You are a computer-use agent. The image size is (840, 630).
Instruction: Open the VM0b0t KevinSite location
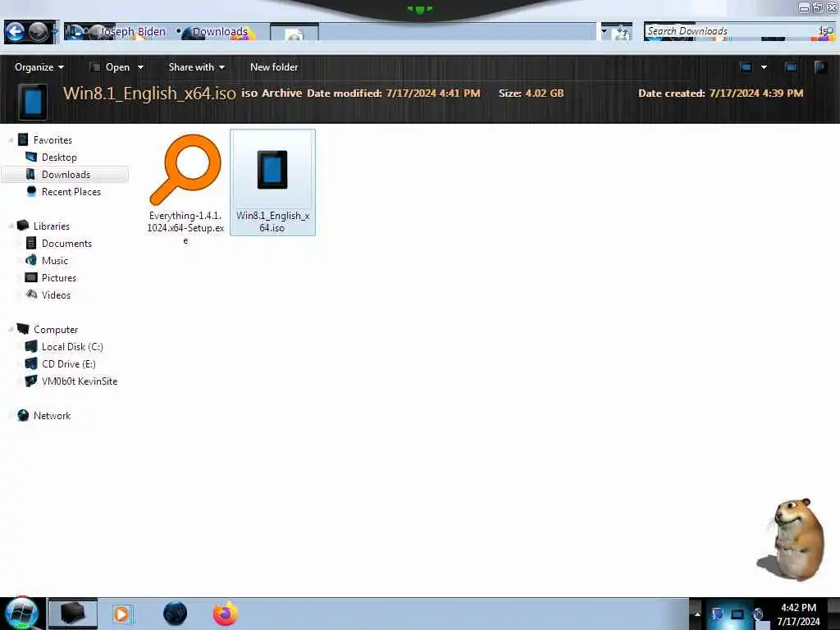pos(80,381)
